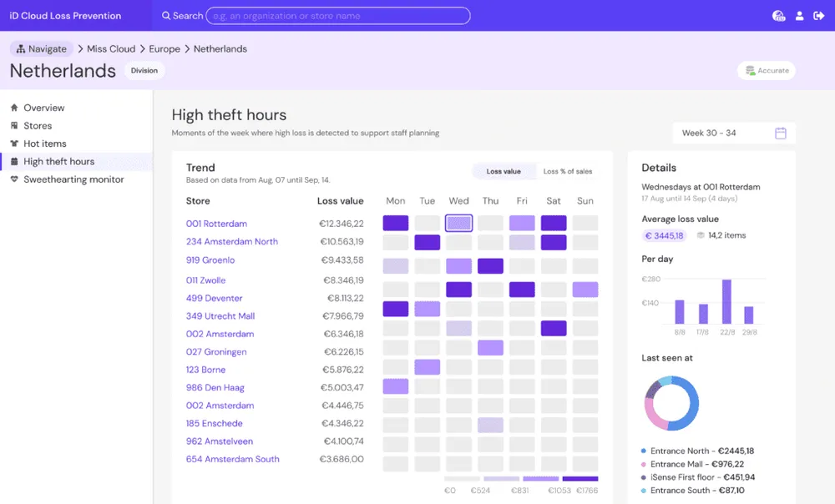Click the items box icon beside 14,2 items
This screenshot has width=835, height=504.
click(x=701, y=235)
